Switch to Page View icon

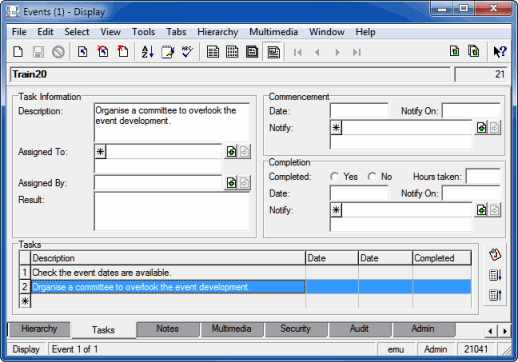tap(252, 52)
